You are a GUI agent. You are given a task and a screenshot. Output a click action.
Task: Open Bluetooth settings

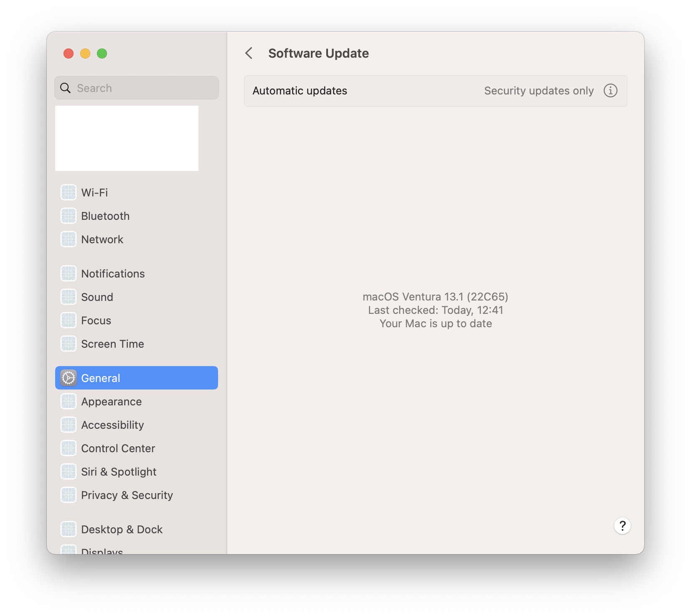137,216
